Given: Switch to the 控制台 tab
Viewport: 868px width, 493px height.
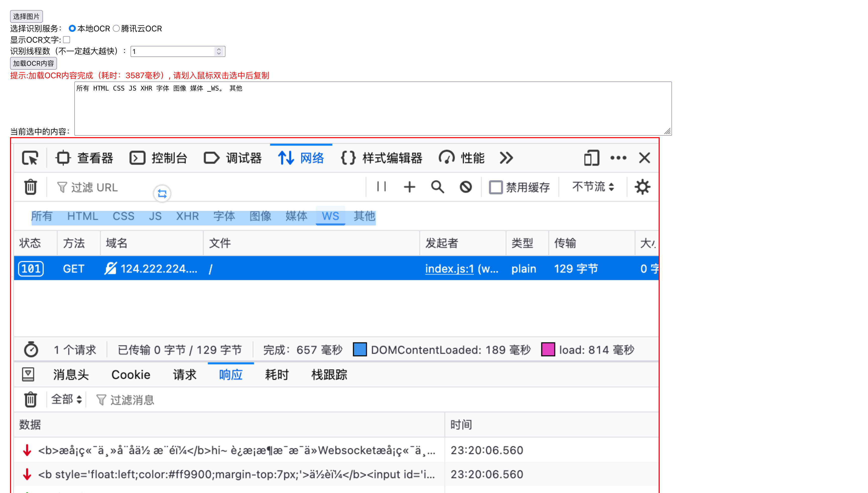Looking at the screenshot, I should pos(159,158).
